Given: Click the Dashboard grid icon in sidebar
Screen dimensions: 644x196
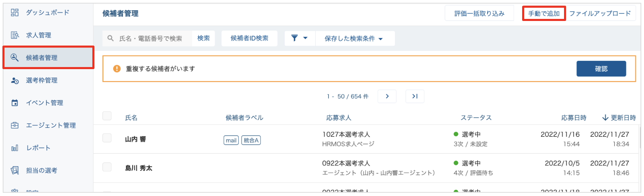Looking at the screenshot, I should pyautogui.click(x=15, y=13).
